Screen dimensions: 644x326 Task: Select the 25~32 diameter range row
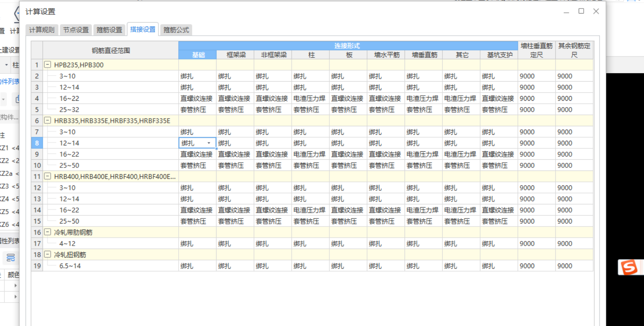(x=111, y=110)
